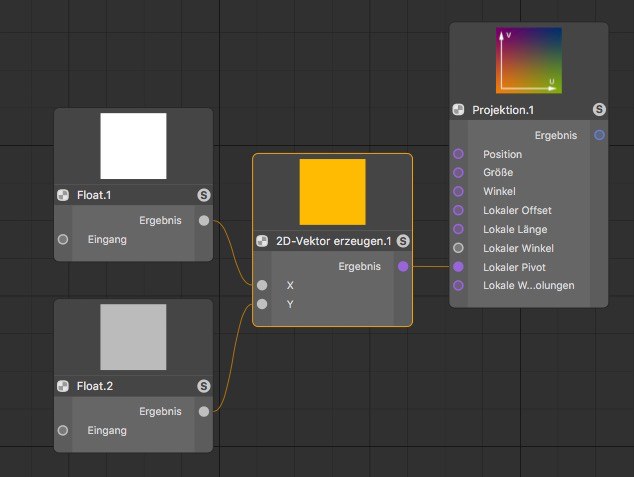Image resolution: width=634 pixels, height=477 pixels.
Task: Click the Größe label in Projektion.1
Action: 498,173
